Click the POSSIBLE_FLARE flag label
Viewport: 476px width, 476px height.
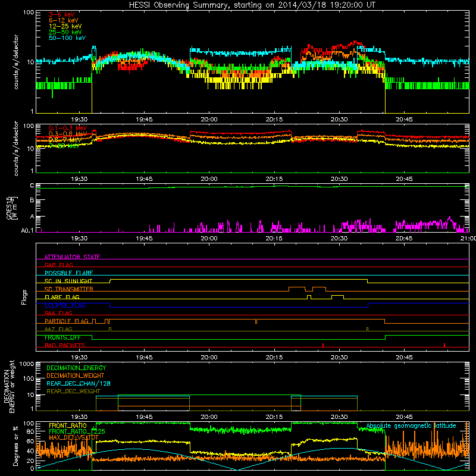click(68, 273)
